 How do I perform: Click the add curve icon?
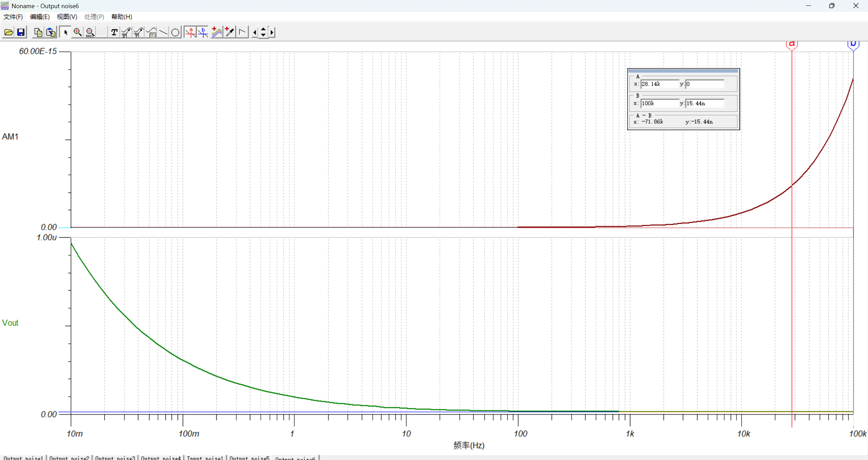(x=216, y=33)
